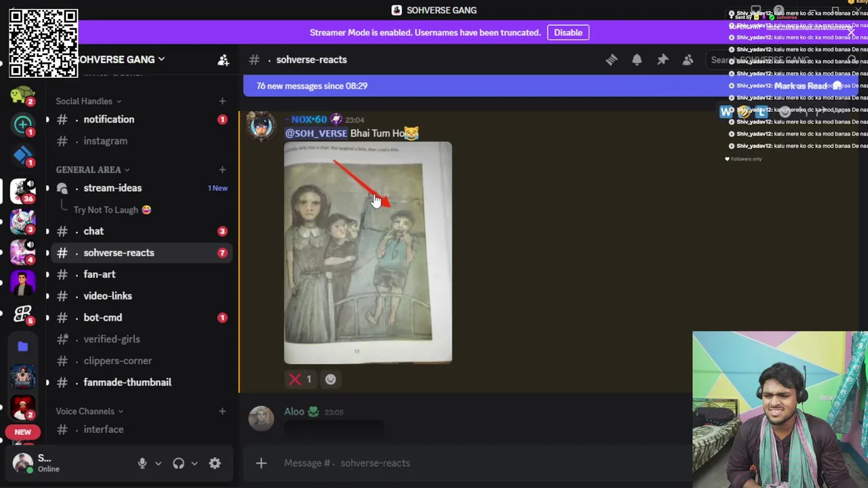Open the purple-suit avatar server icon
The height and width of the screenshot is (488, 868).
22,283
